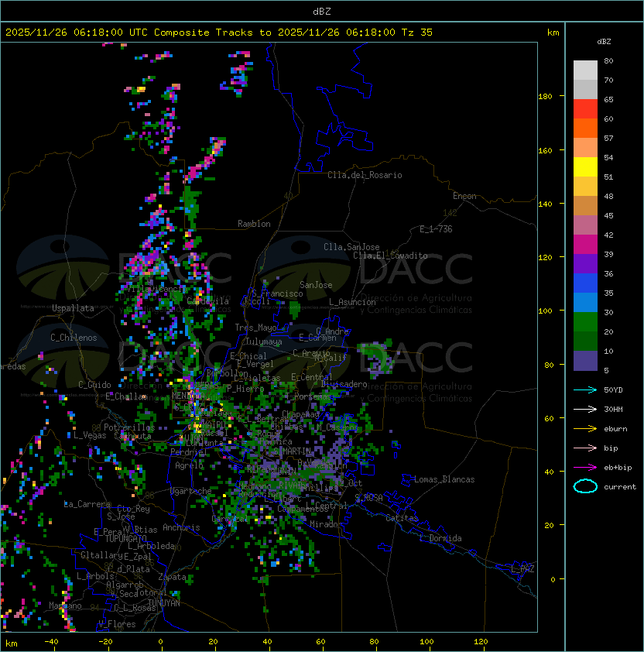Select the red swatch on the dBZ scale
This screenshot has width=644, height=652.
coord(585,109)
